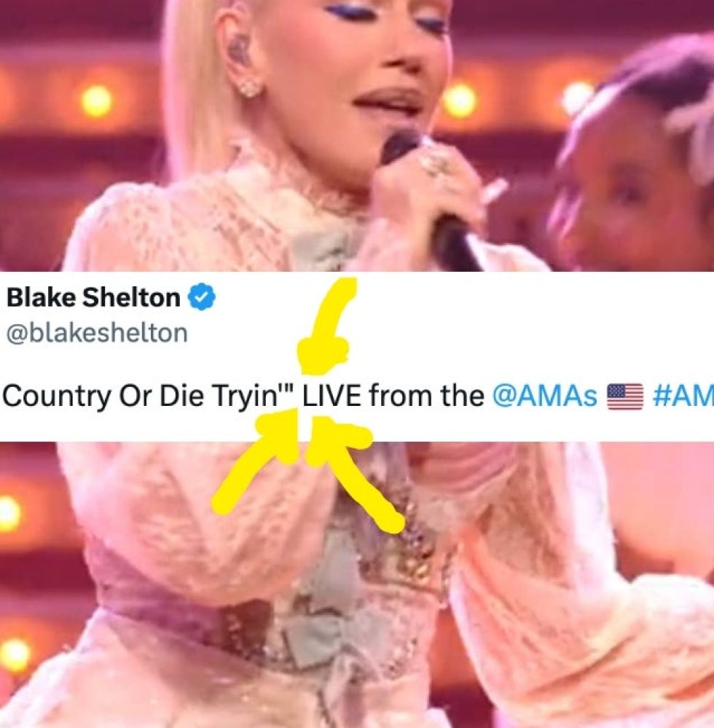The width and height of the screenshot is (714, 728).
Task: Open the bottom photo showing the lace dress
Action: click(x=357, y=584)
